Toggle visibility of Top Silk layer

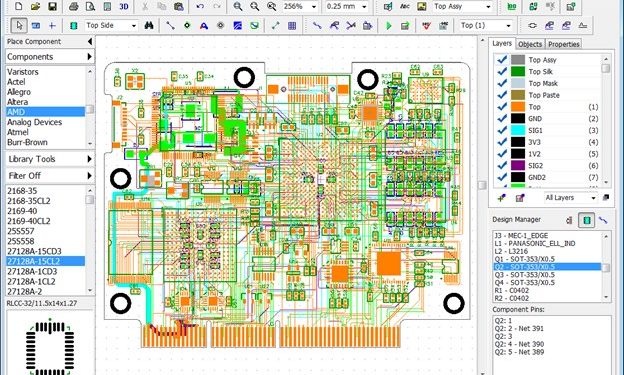[x=502, y=71]
